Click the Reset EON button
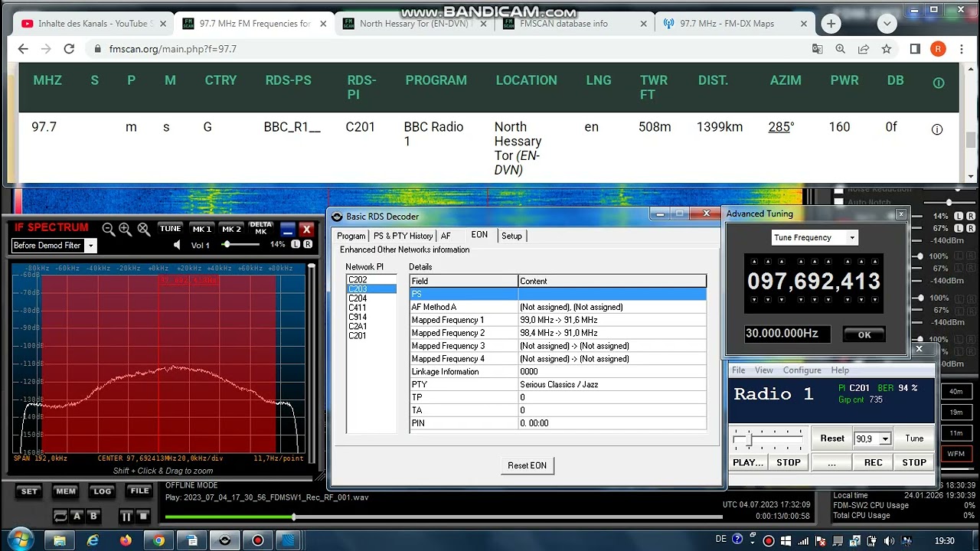Screen dimensions: 980x551 528,465
